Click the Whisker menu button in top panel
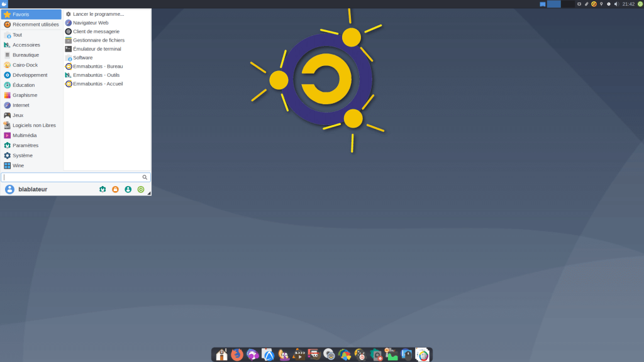This screenshot has height=362, width=644. click(x=4, y=4)
